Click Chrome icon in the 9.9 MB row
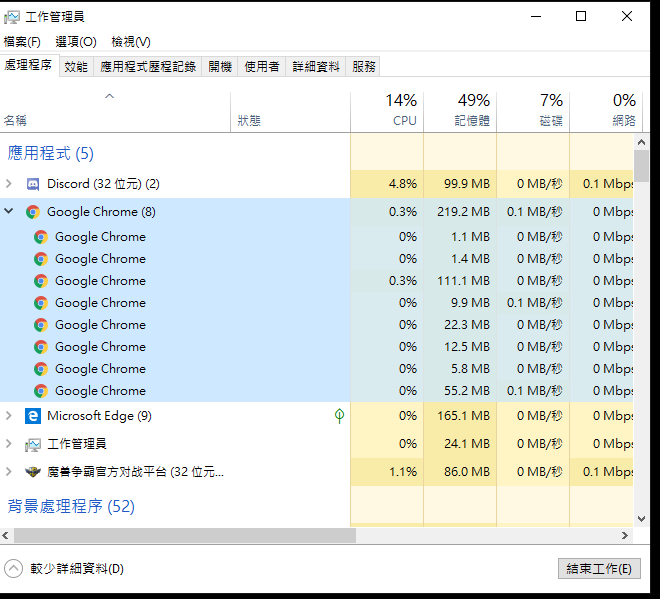660x599 pixels. [x=41, y=303]
